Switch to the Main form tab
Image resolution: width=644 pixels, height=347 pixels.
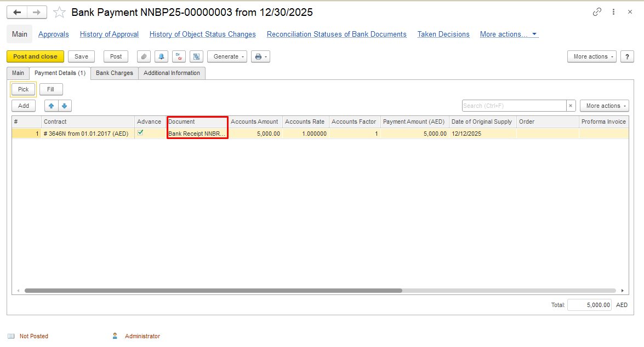(x=18, y=73)
